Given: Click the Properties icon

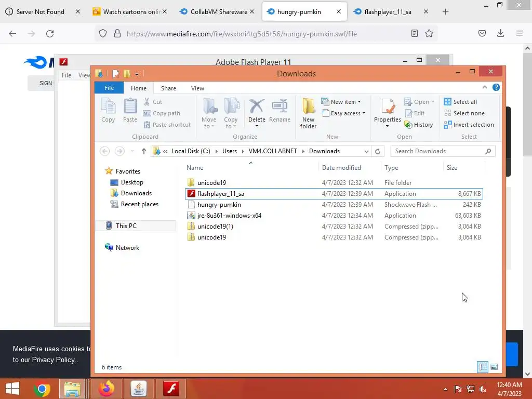Looking at the screenshot, I should (x=388, y=107).
